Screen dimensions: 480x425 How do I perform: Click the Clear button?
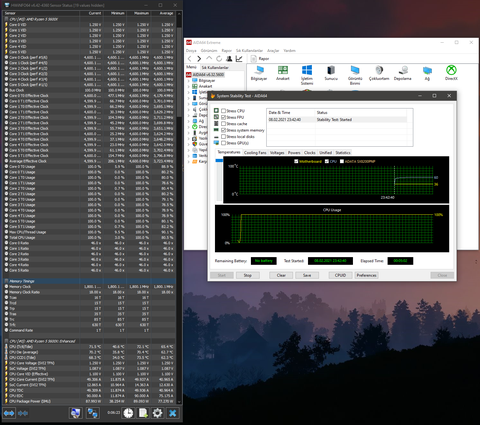[281, 275]
